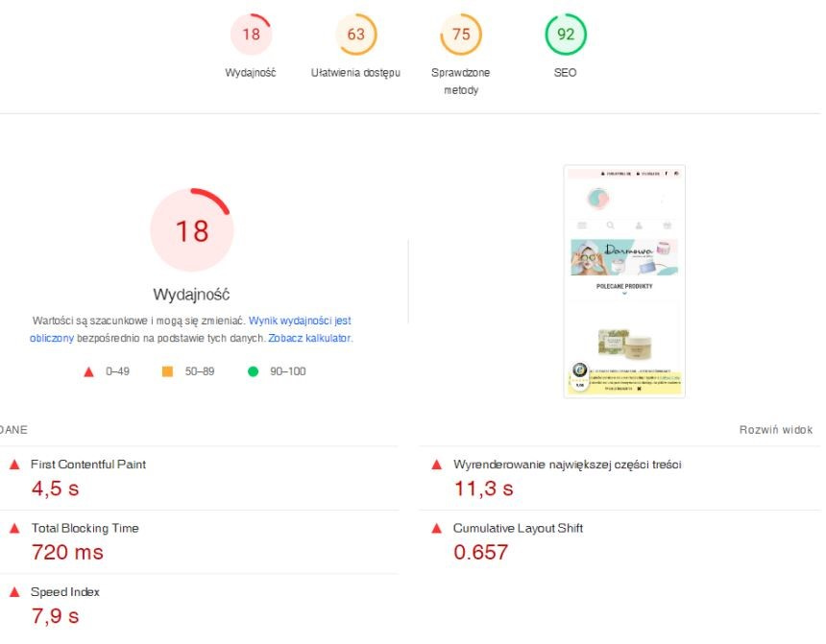The height and width of the screenshot is (644, 826).
Task: Open the Ułatwienia dostępu score gauge 63
Action: [355, 36]
